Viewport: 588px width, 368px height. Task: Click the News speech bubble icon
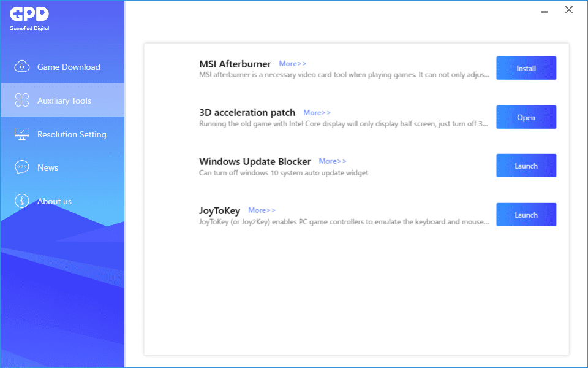tap(22, 167)
